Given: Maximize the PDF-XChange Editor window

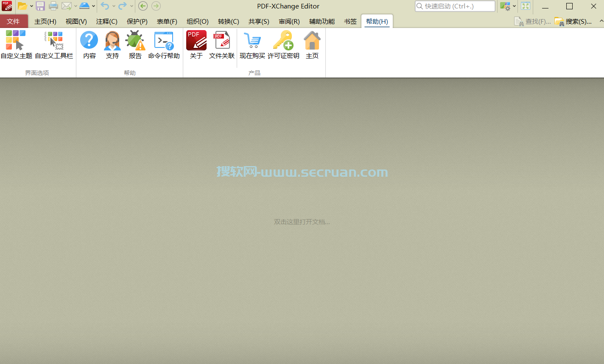Looking at the screenshot, I should point(570,6).
